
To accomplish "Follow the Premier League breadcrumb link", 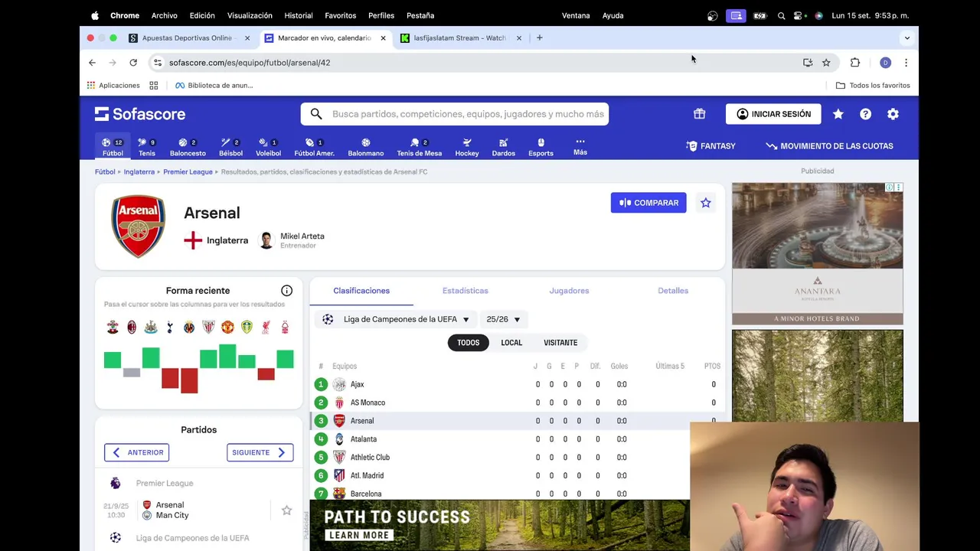I will point(188,172).
